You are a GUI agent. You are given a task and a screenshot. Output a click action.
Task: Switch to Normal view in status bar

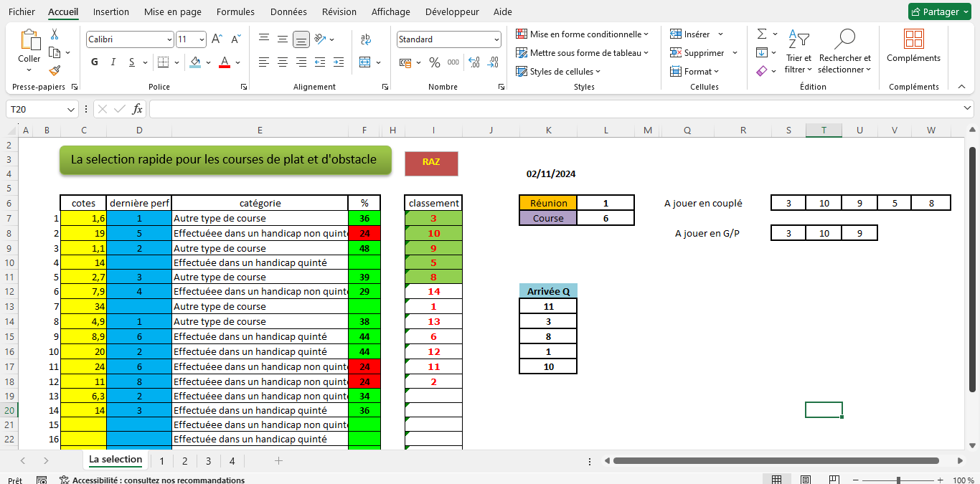(776, 480)
